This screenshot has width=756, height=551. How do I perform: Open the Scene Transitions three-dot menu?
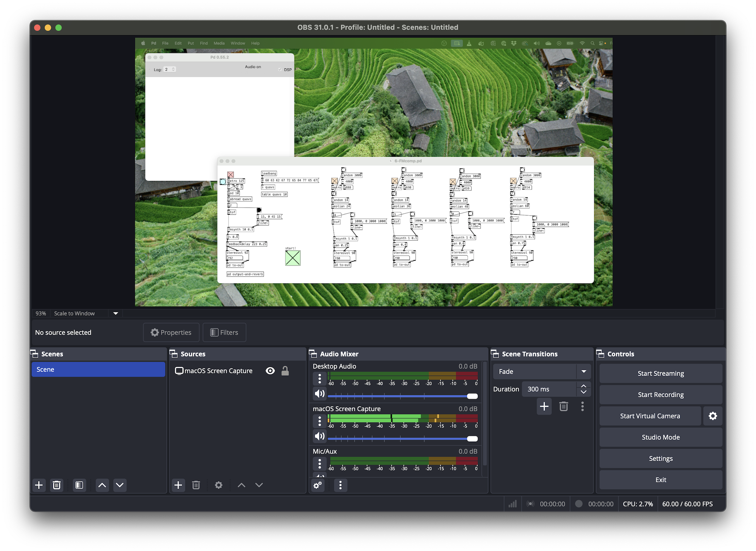click(x=582, y=407)
